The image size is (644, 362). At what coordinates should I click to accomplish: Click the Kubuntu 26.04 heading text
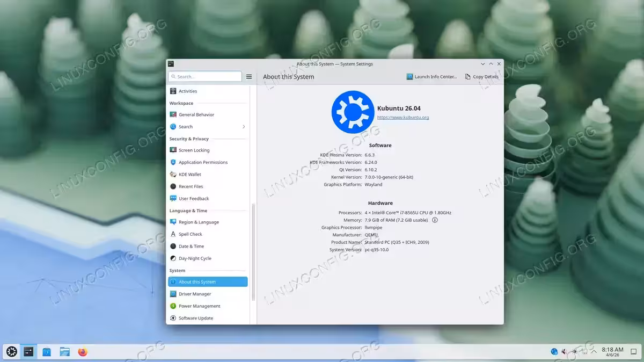click(x=399, y=108)
